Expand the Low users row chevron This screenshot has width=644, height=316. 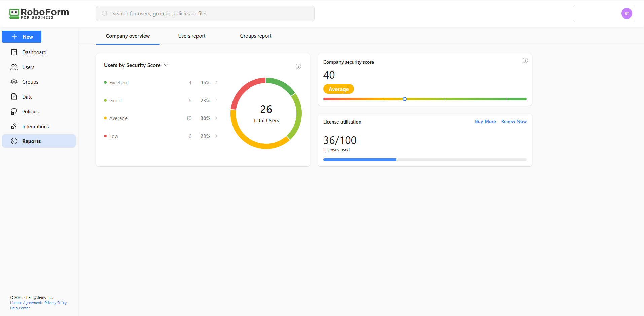[x=216, y=136]
